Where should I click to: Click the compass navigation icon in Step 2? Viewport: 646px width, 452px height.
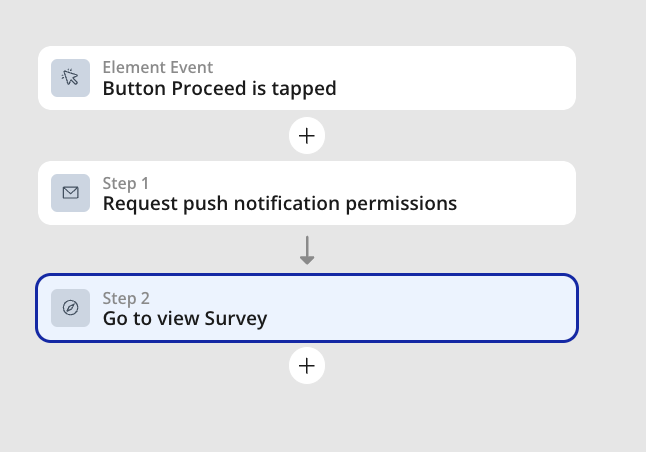(x=70, y=308)
